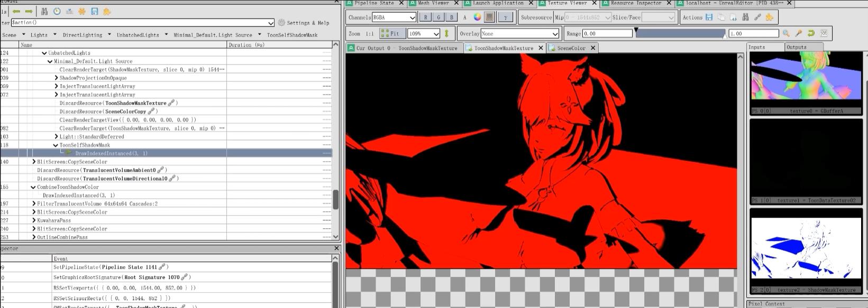Click the binoculars locate icon in Actions
Viewport: 868px width, 308px height.
pyautogui.click(x=745, y=17)
